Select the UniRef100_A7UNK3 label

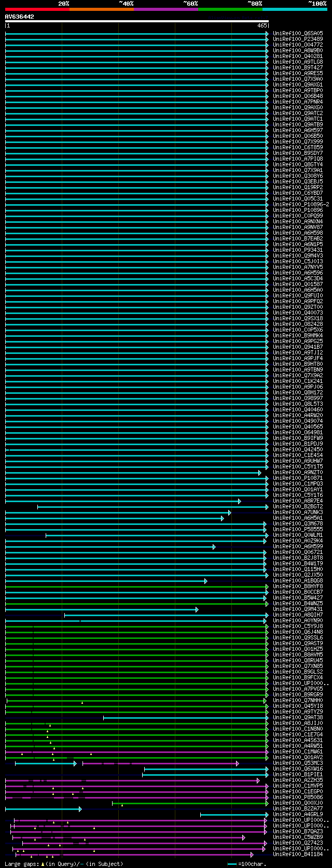[298, 512]
